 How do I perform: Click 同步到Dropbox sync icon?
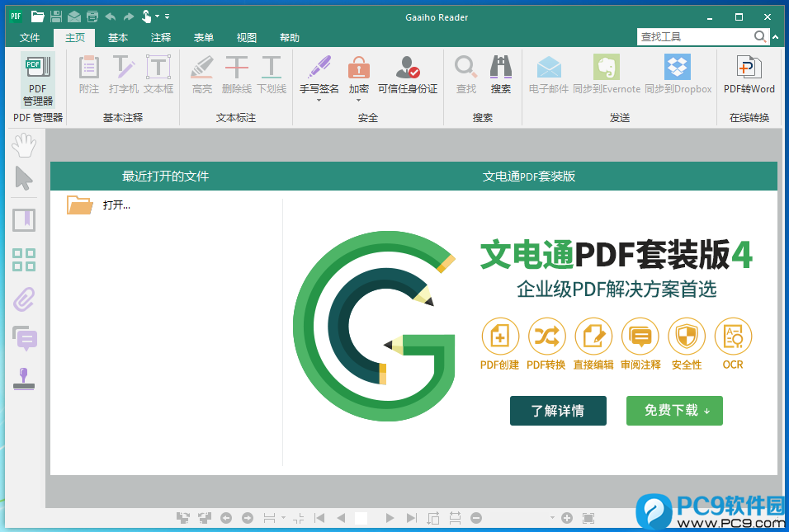click(x=678, y=68)
